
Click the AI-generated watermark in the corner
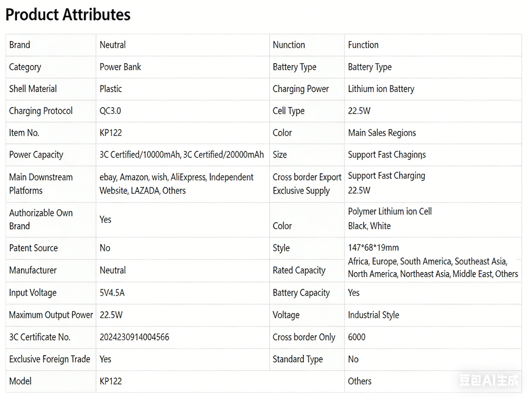pyautogui.click(x=489, y=380)
